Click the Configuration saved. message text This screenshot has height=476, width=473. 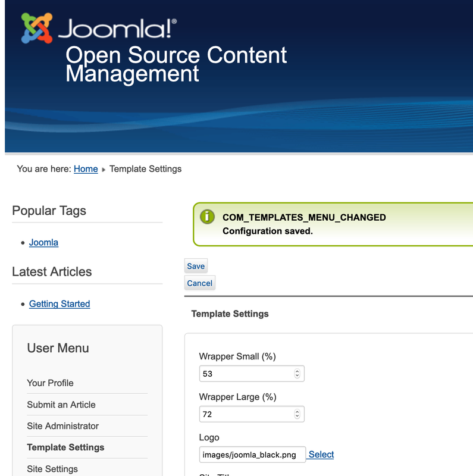point(268,231)
